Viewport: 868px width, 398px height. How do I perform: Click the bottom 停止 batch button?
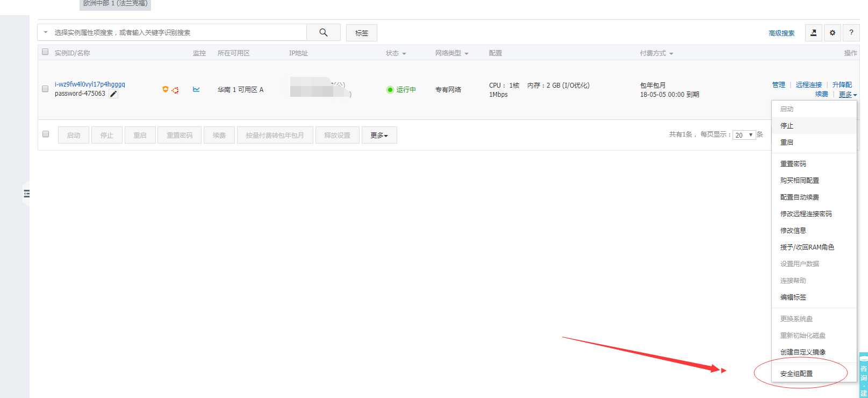pos(107,135)
